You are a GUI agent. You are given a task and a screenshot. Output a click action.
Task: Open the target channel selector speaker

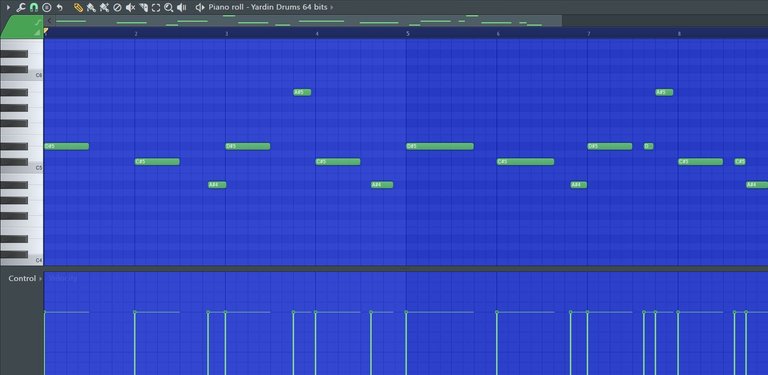[x=200, y=7]
